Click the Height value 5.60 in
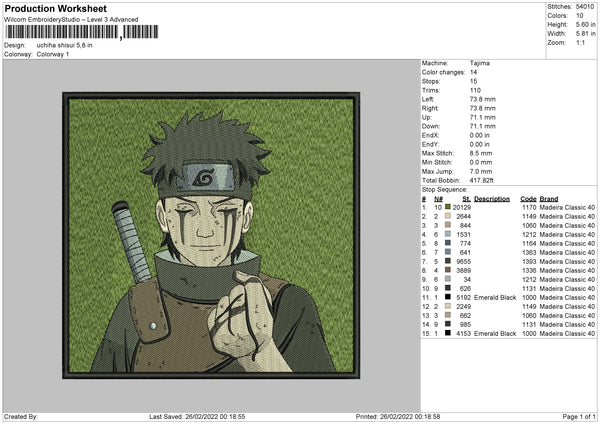The height and width of the screenshot is (424, 600). click(x=585, y=24)
